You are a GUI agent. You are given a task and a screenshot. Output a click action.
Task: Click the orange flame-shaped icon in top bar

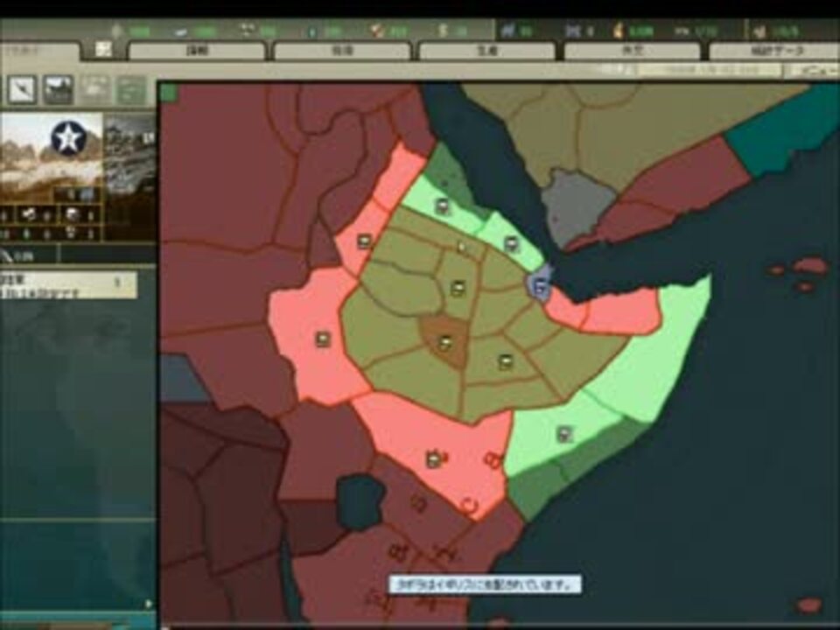619,31
